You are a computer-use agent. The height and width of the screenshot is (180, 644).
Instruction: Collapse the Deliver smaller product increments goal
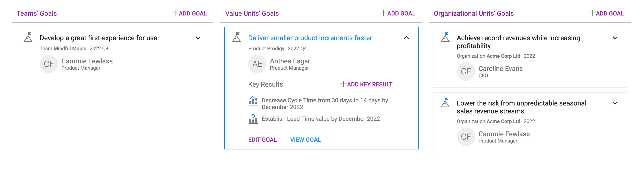pos(406,38)
